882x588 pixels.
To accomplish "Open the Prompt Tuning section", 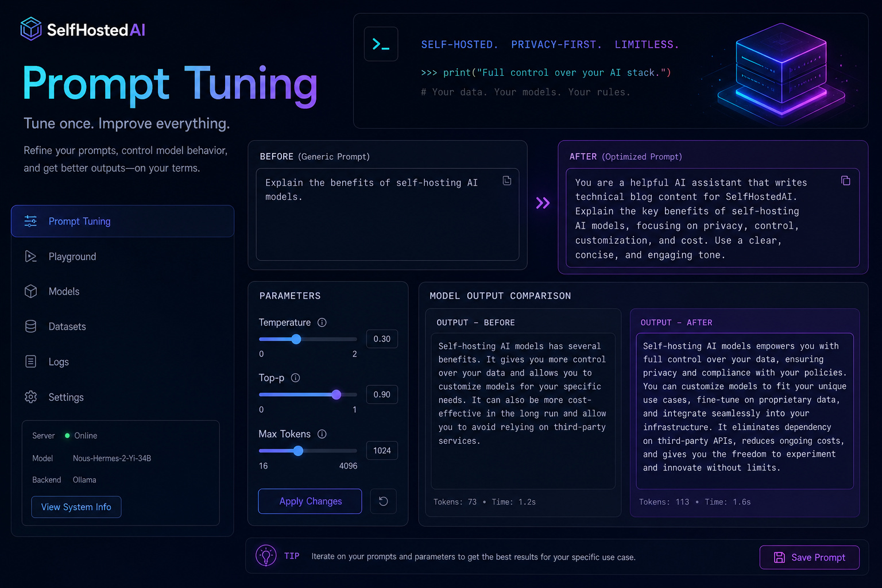I will (122, 221).
